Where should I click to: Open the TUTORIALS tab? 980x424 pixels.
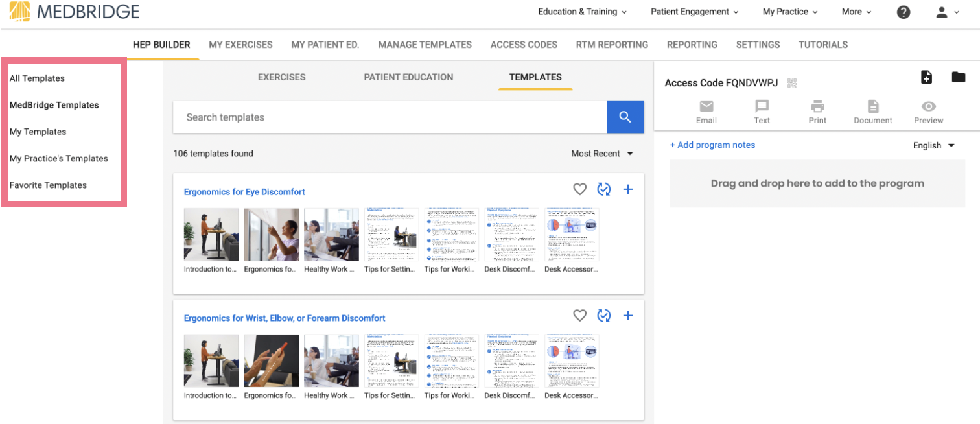823,45
